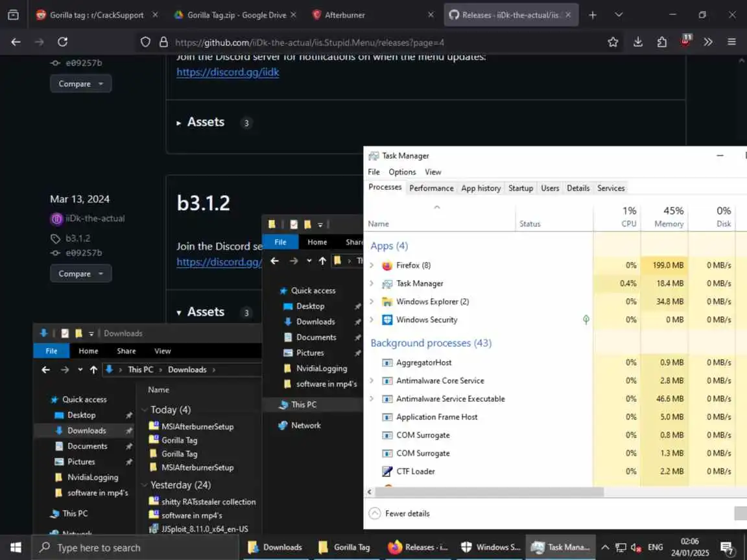Collapse the Today (4) group
The height and width of the screenshot is (560, 747).
[x=145, y=410]
